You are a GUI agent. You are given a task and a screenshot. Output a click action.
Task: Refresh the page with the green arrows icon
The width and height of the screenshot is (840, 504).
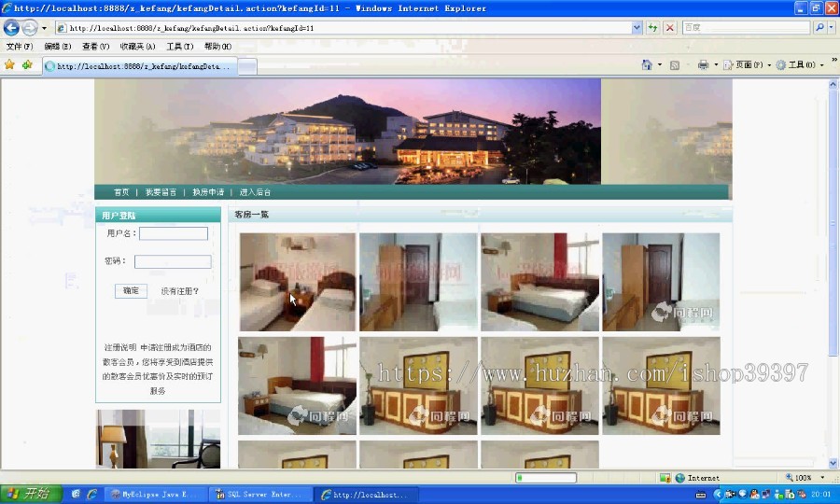click(x=652, y=28)
